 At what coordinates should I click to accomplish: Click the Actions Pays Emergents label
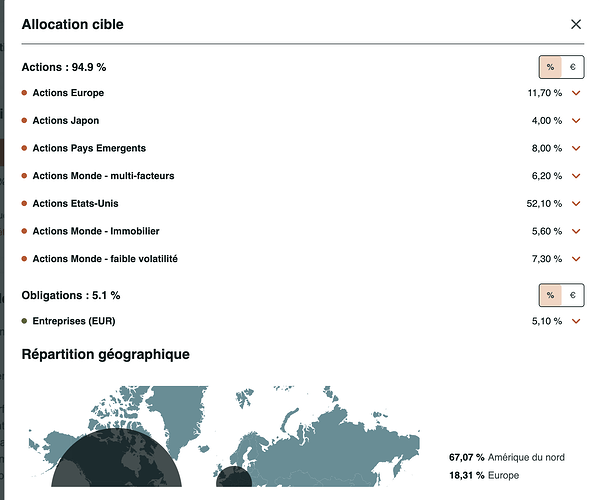pyautogui.click(x=89, y=148)
